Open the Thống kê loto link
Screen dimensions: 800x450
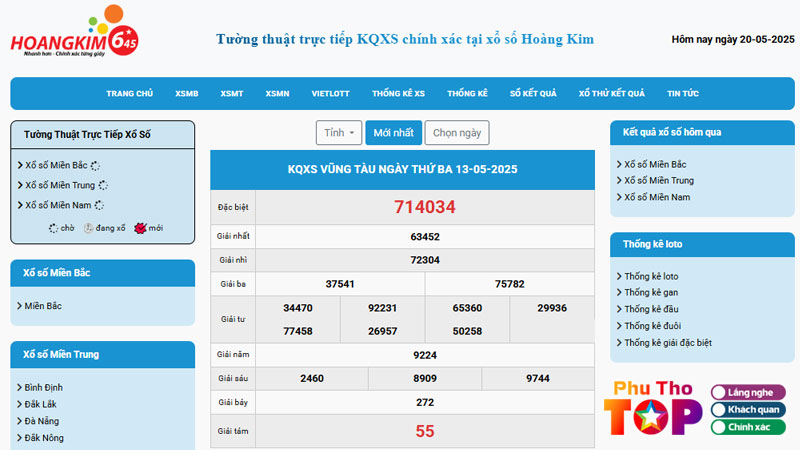[x=651, y=277]
